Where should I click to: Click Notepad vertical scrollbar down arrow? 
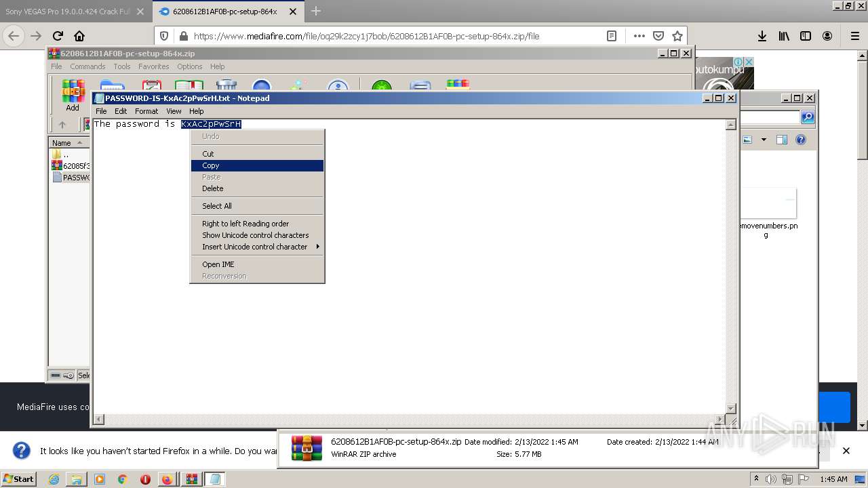tap(731, 408)
